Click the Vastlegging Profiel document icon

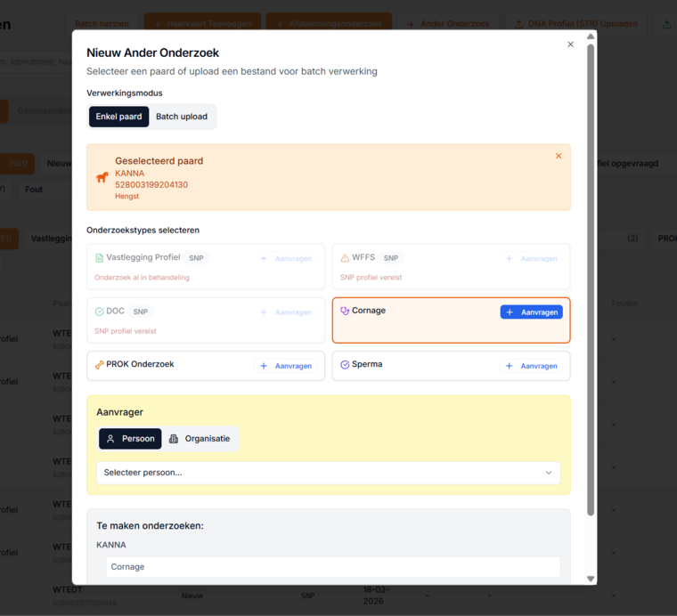pos(99,258)
